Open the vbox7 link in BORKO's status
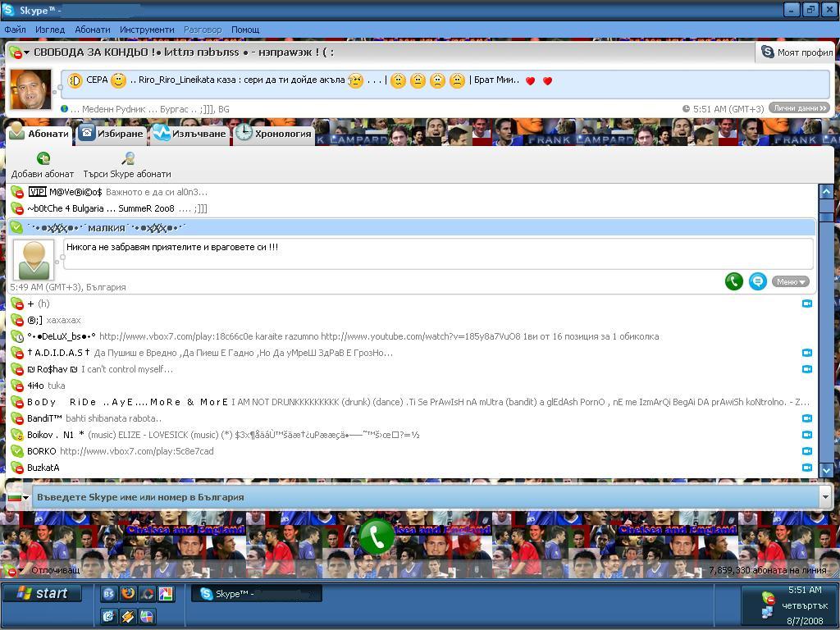This screenshot has width=840, height=630. [136, 451]
